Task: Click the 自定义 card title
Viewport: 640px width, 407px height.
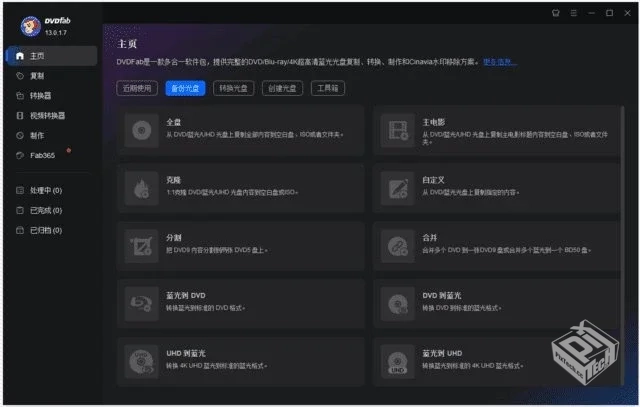Action: 433,180
